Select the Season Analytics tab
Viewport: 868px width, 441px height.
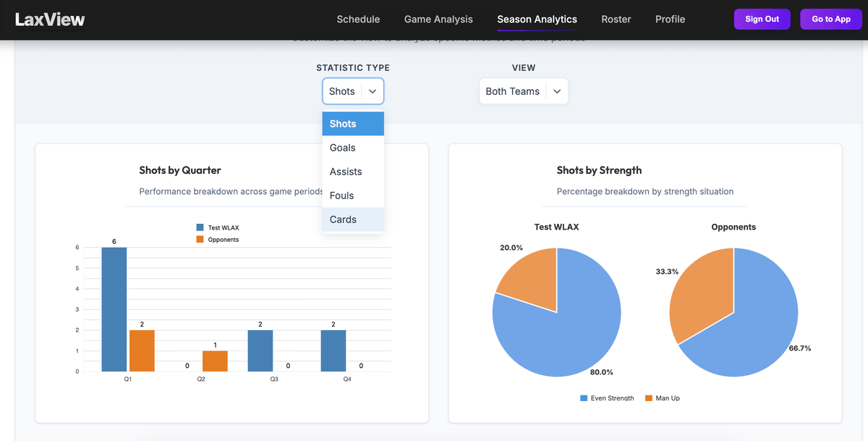[x=537, y=20]
